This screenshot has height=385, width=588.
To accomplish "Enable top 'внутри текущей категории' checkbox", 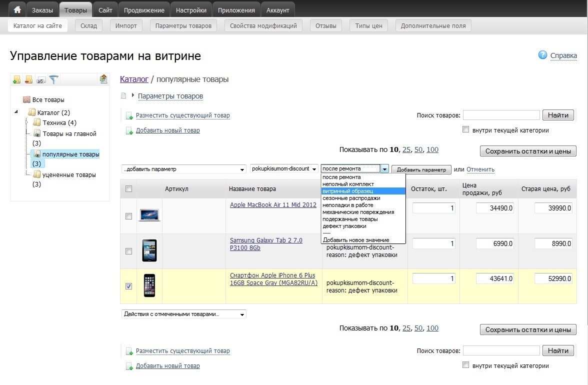I will tap(466, 129).
